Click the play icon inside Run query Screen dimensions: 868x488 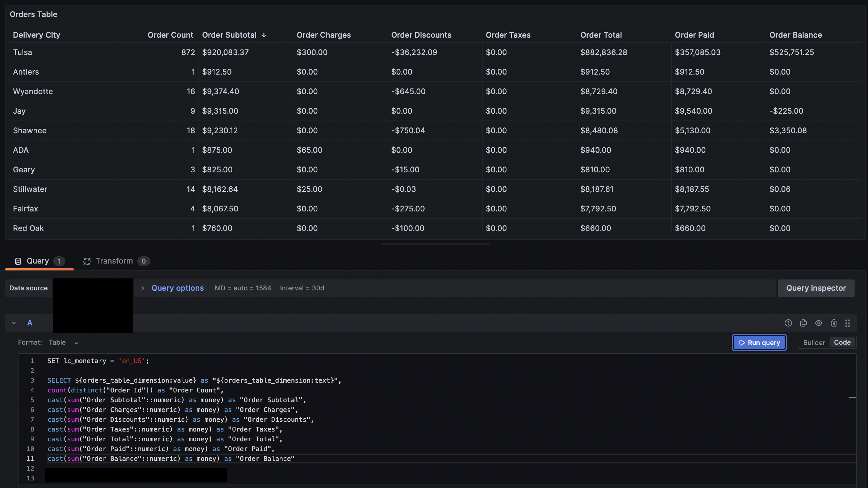(742, 342)
